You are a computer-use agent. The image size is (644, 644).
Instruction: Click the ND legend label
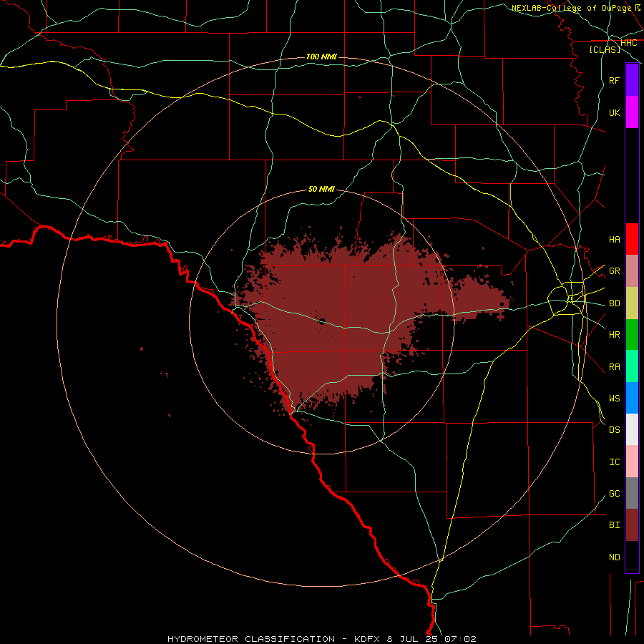pos(614,557)
